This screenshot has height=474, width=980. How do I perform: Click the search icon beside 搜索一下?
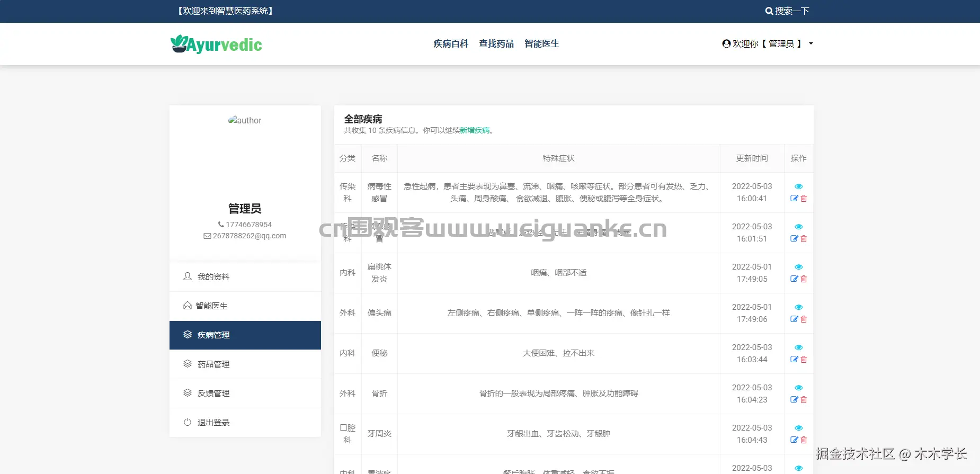coord(769,11)
